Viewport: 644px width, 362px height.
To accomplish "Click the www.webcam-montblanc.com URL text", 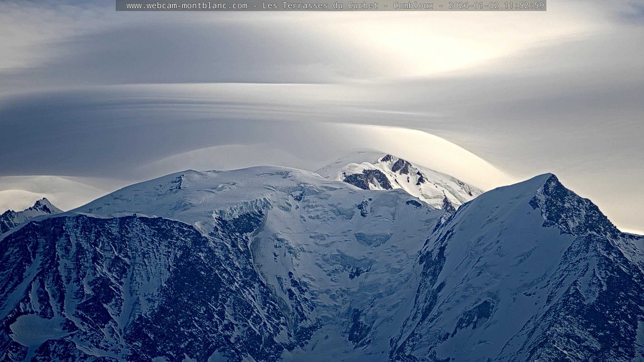I will [x=187, y=6].
